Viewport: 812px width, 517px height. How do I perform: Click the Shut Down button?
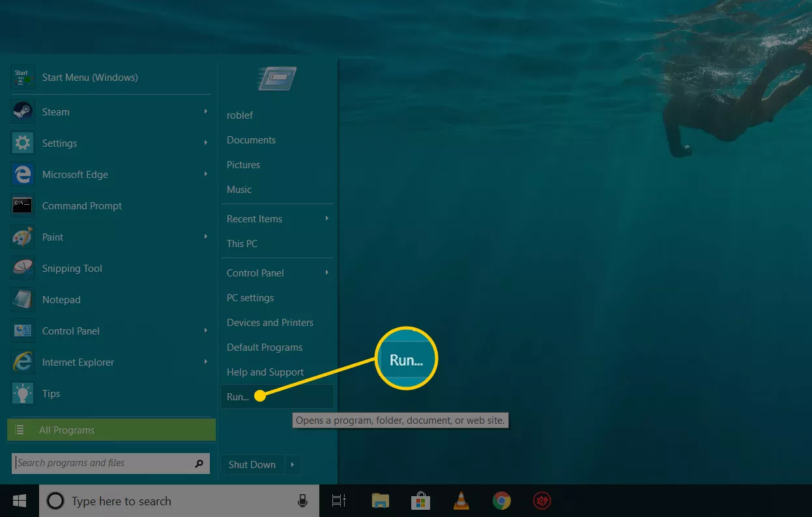point(252,465)
